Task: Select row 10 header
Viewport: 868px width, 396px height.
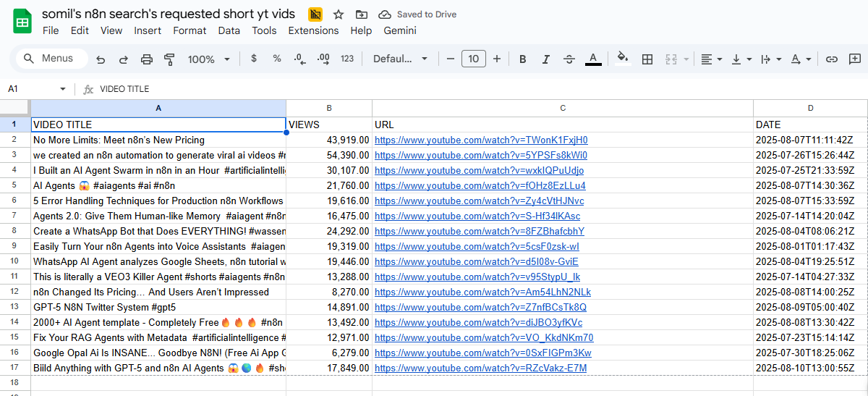Action: click(x=15, y=261)
